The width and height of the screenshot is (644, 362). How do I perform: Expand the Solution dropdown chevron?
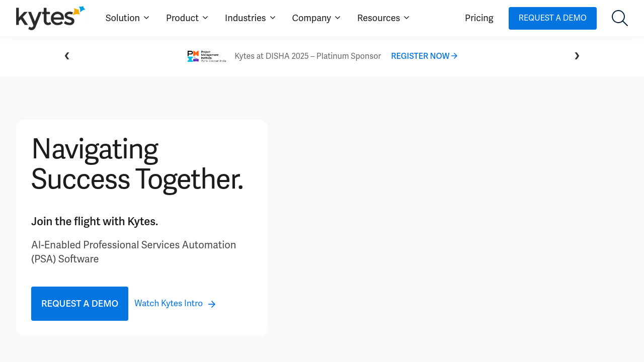pyautogui.click(x=146, y=18)
